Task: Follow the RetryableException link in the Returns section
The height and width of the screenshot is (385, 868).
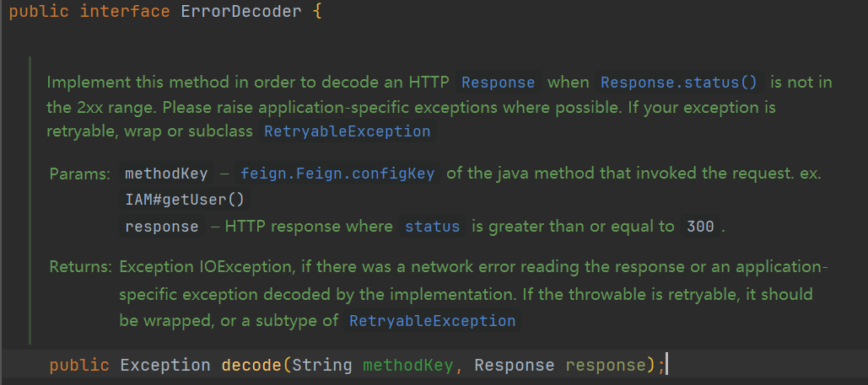Action: click(x=432, y=321)
